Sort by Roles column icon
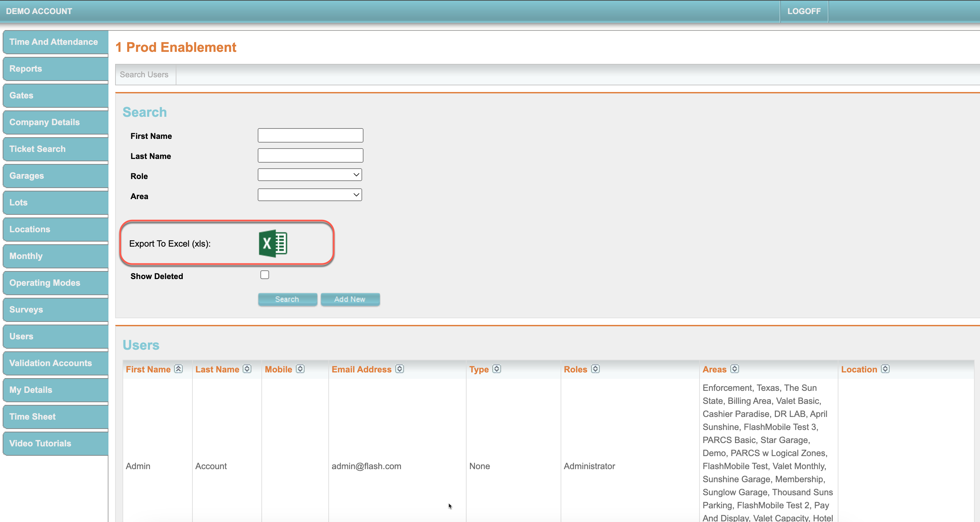This screenshot has height=522, width=980. [x=595, y=369]
